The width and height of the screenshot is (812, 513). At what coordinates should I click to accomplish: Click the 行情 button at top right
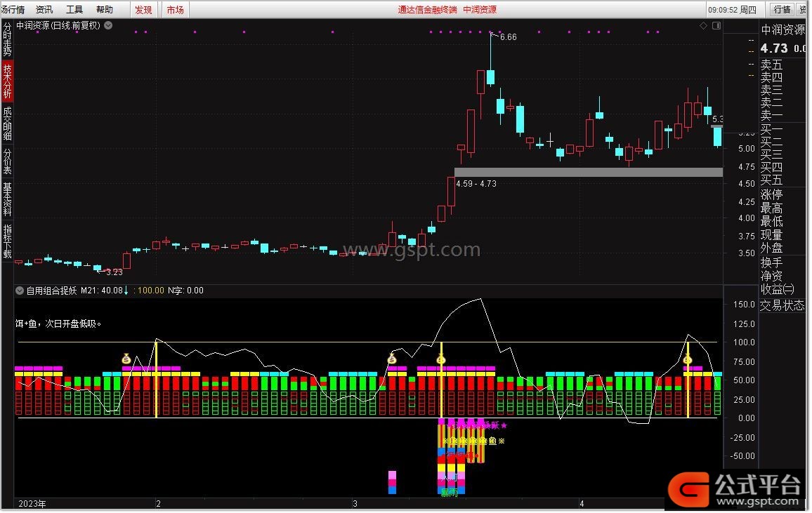click(782, 9)
